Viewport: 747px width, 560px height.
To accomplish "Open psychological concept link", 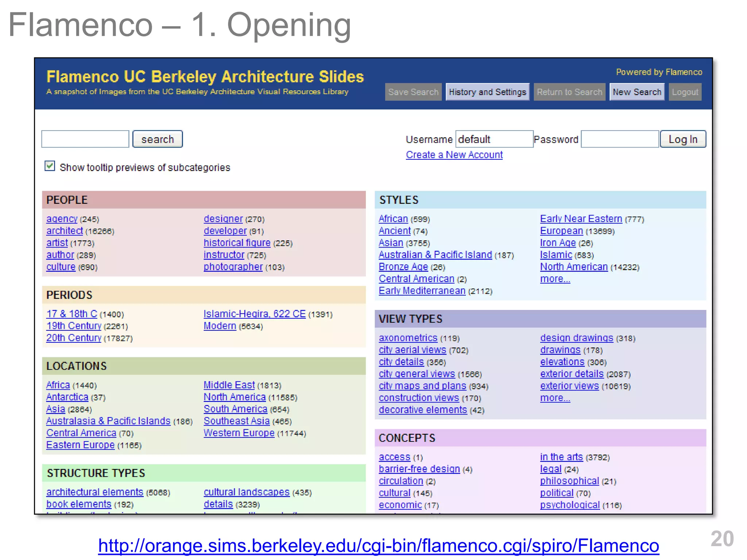I will [570, 505].
